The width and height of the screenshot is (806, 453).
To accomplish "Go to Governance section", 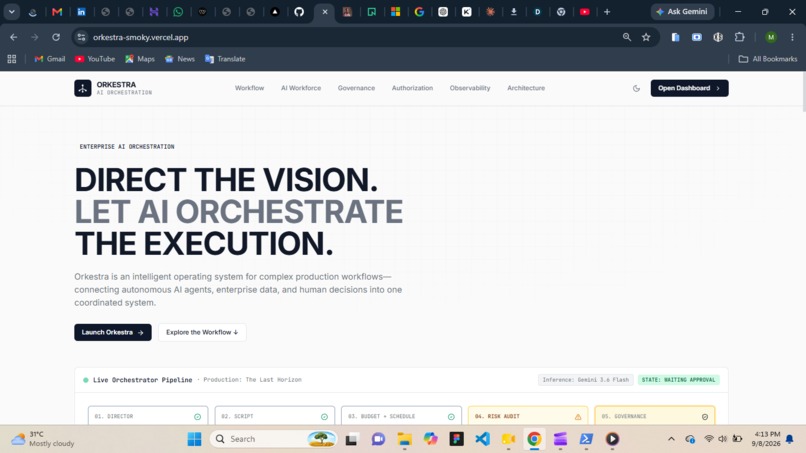I will (356, 88).
